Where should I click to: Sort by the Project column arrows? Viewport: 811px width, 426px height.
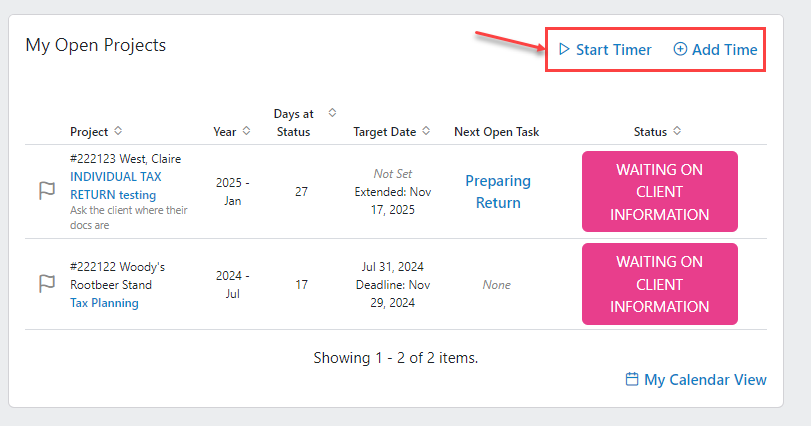(118, 131)
